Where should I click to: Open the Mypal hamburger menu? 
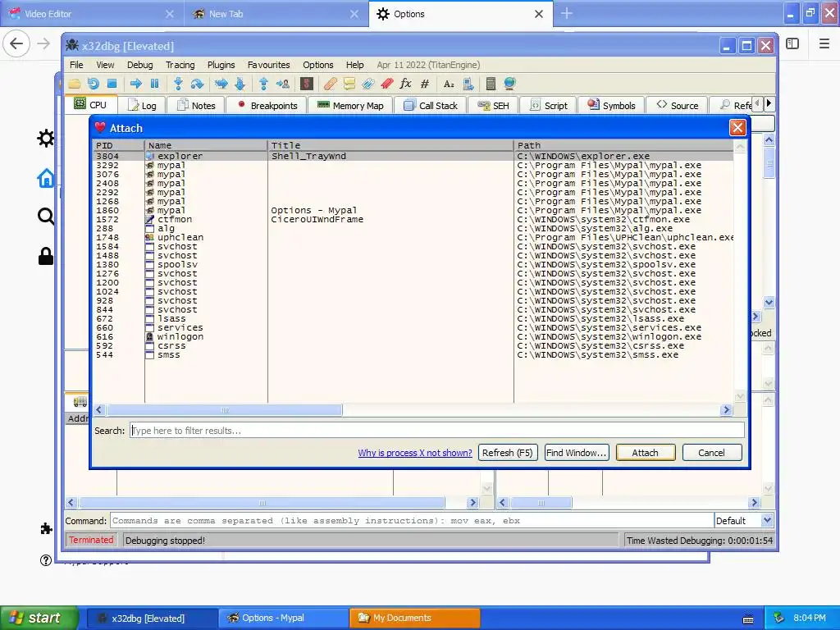click(x=824, y=43)
